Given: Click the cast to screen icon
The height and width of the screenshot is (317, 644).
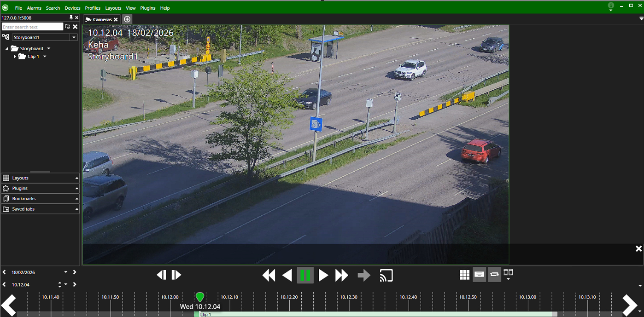Looking at the screenshot, I should [x=386, y=275].
